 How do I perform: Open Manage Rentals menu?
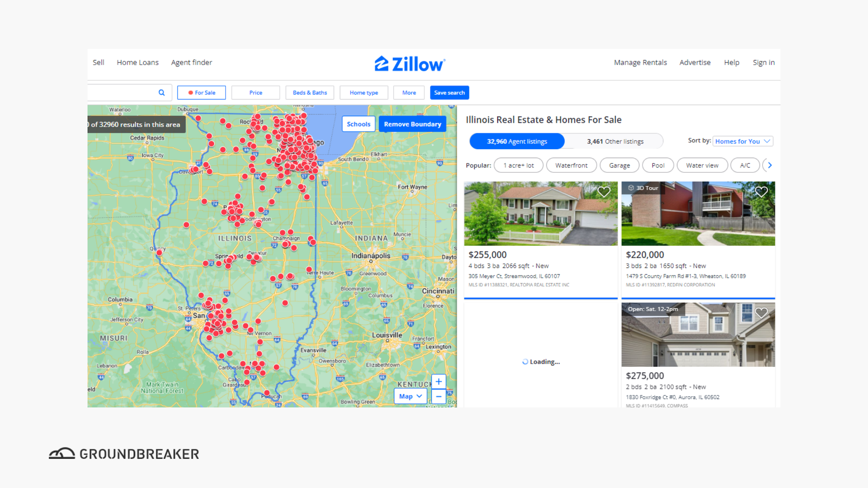coord(640,62)
